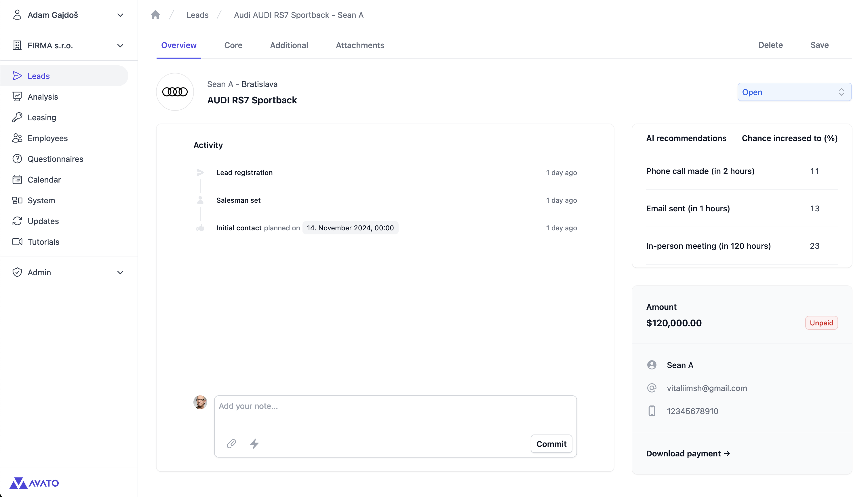Click the Commit button
Screen dimensions: 868x497
[x=551, y=444]
